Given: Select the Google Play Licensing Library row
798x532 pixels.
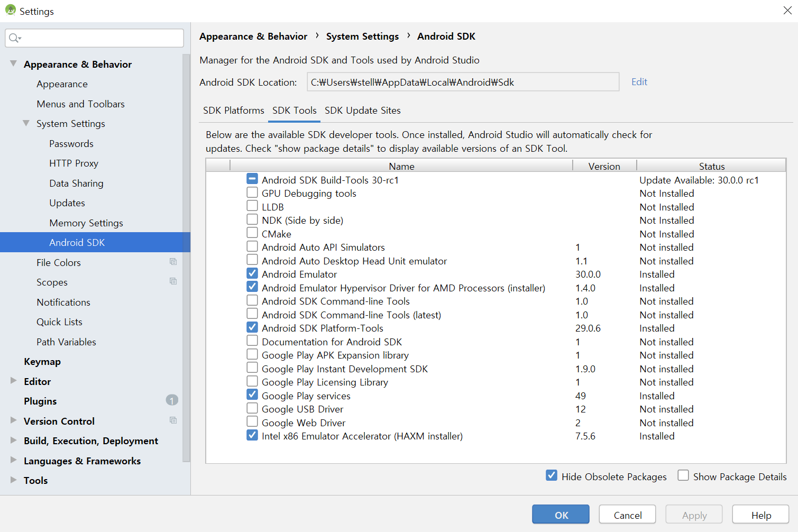Looking at the screenshot, I should pyautogui.click(x=496, y=382).
